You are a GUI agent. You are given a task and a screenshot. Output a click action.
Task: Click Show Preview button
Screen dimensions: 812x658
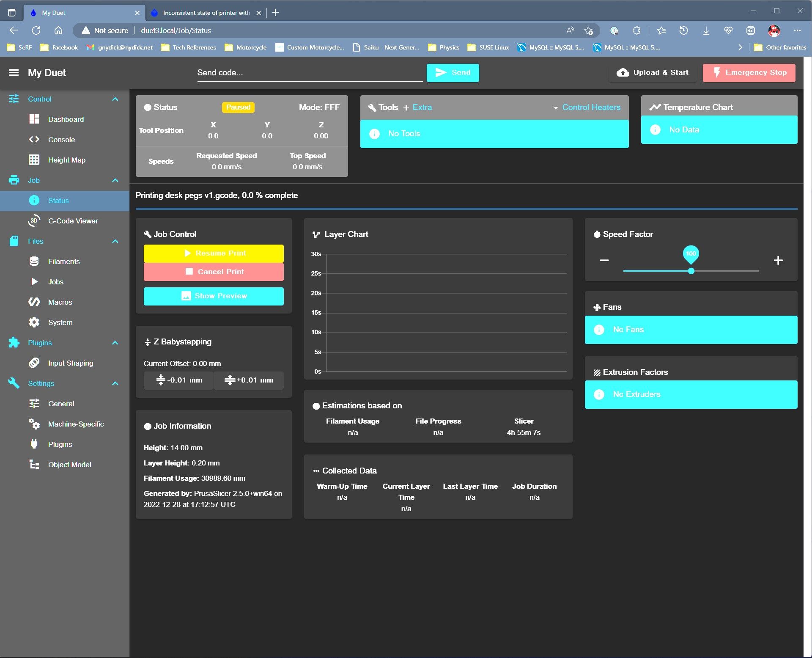point(214,296)
